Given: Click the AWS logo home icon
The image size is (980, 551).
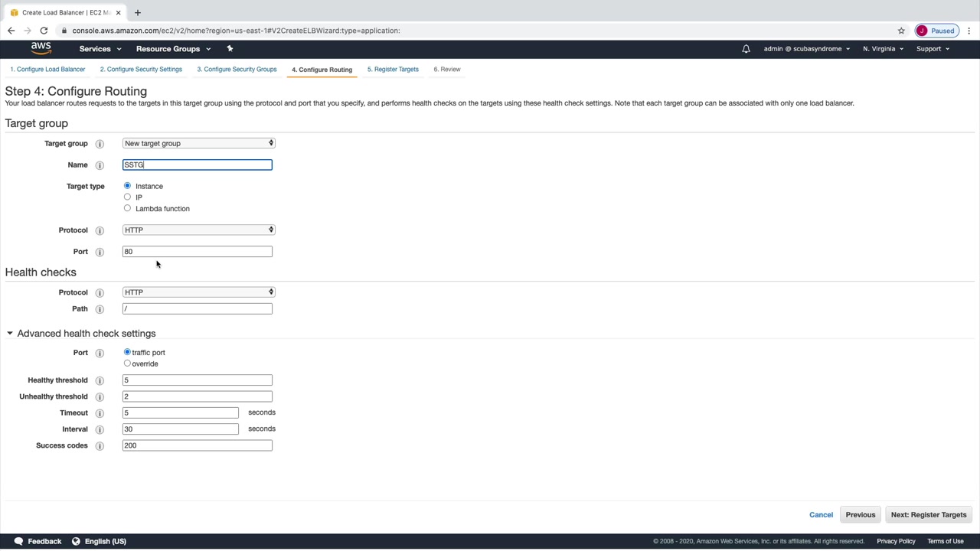Looking at the screenshot, I should click(41, 48).
